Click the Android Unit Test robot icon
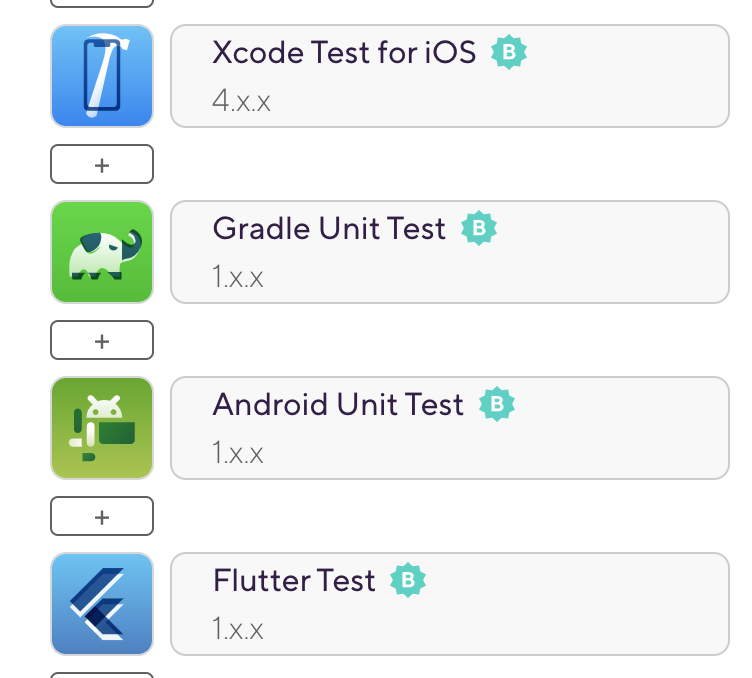 (x=102, y=428)
